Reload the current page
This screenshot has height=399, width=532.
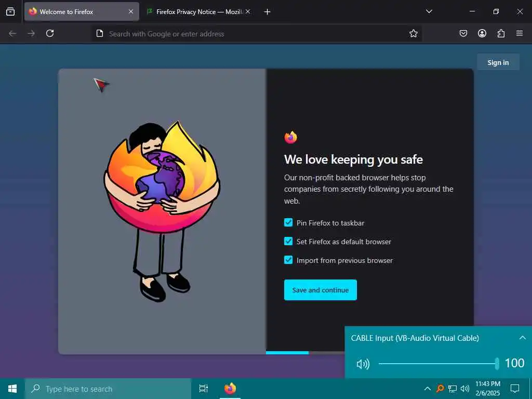[x=50, y=33]
